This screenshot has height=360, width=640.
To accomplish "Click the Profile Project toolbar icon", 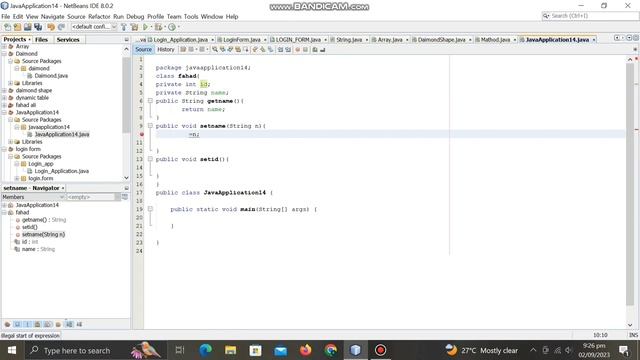I will (172, 27).
